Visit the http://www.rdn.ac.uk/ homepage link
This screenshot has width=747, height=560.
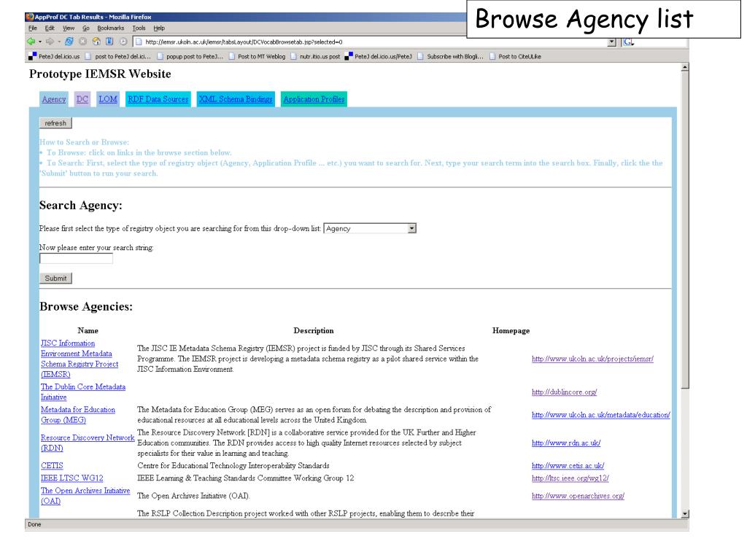pyautogui.click(x=566, y=443)
